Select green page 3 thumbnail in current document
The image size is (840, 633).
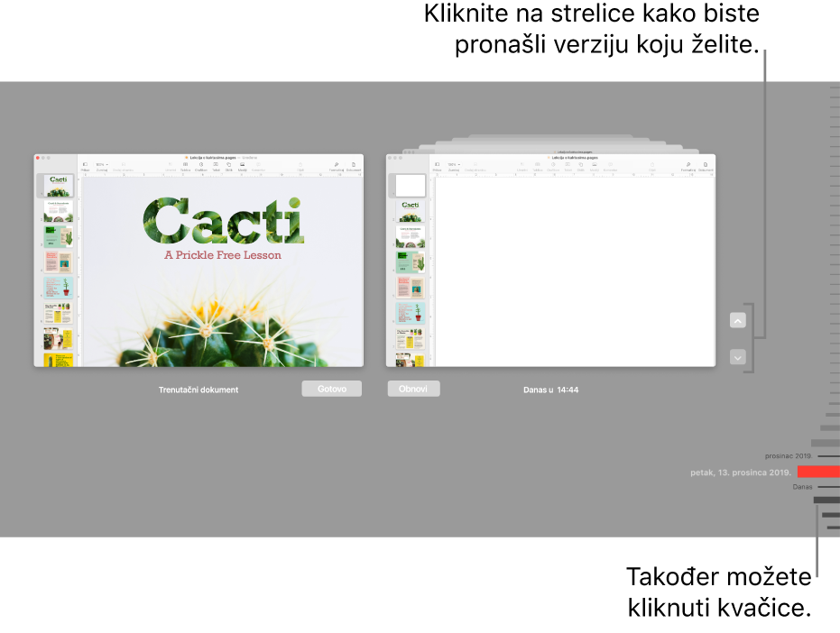pos(58,236)
